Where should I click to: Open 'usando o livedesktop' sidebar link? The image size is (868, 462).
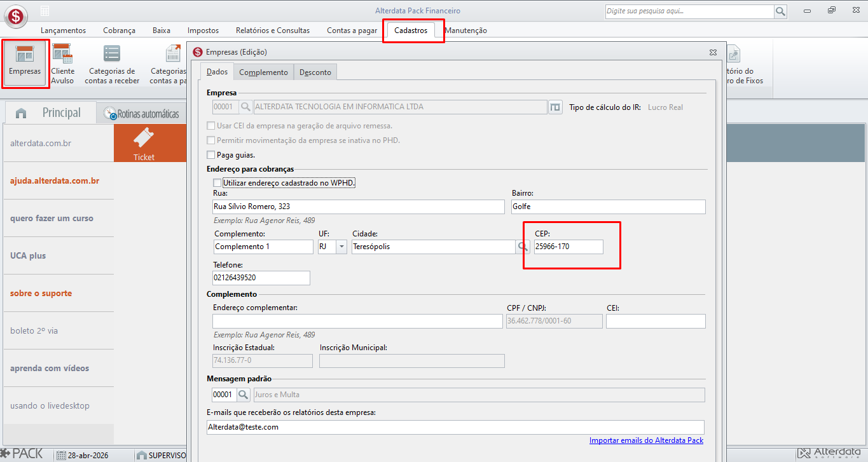[x=50, y=405]
